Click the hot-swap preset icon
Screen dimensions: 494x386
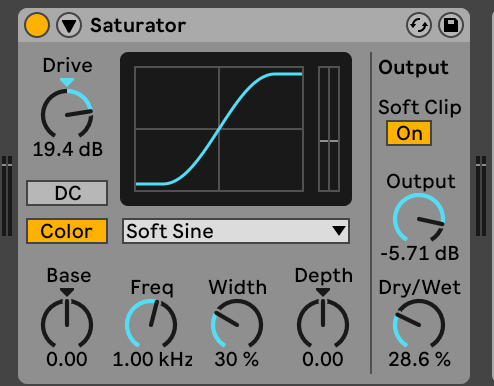[419, 25]
